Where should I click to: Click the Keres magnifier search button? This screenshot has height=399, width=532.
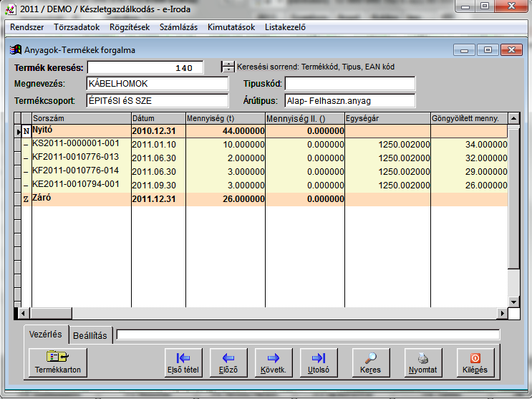pyautogui.click(x=371, y=362)
